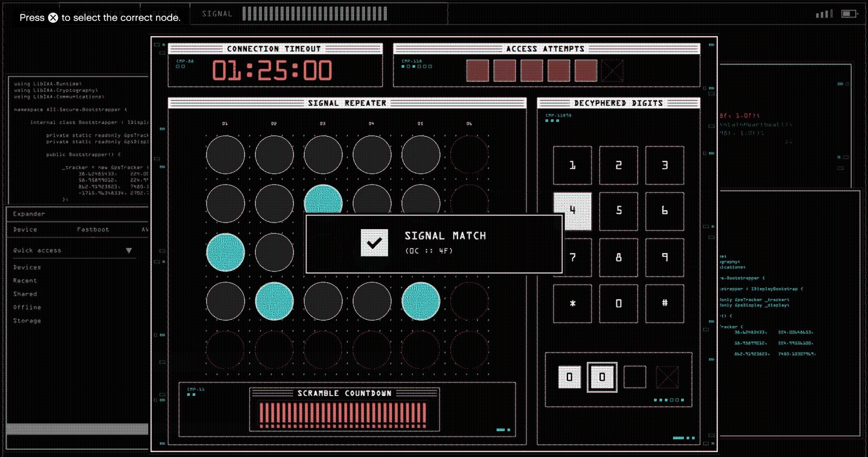Open the Quick access dropdown arrow
The image size is (868, 457).
click(129, 251)
